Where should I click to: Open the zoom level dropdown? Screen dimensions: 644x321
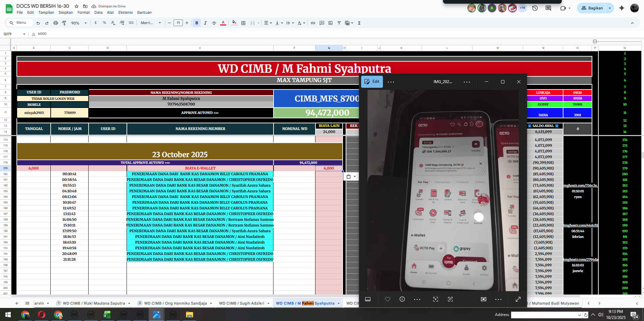(79, 23)
